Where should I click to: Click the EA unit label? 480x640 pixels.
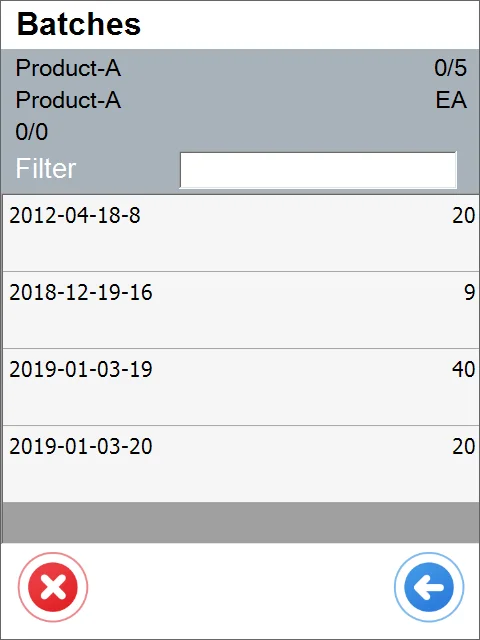point(451,100)
